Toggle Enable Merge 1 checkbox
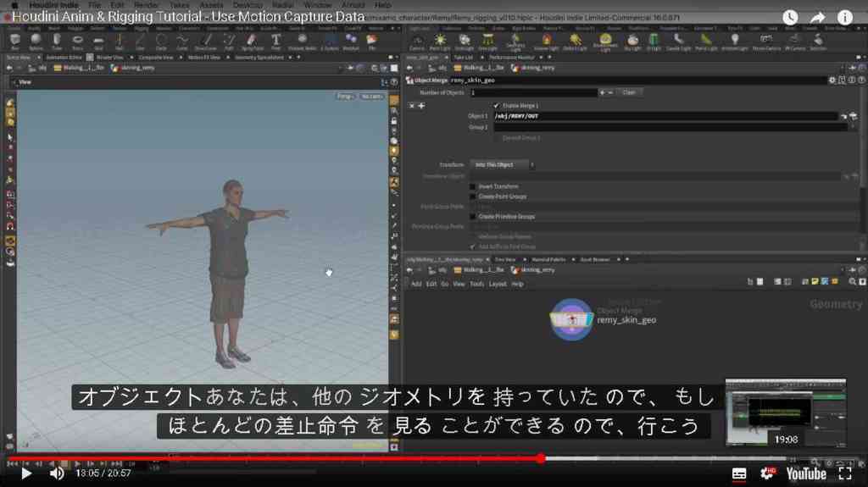This screenshot has height=487, width=868. click(496, 105)
